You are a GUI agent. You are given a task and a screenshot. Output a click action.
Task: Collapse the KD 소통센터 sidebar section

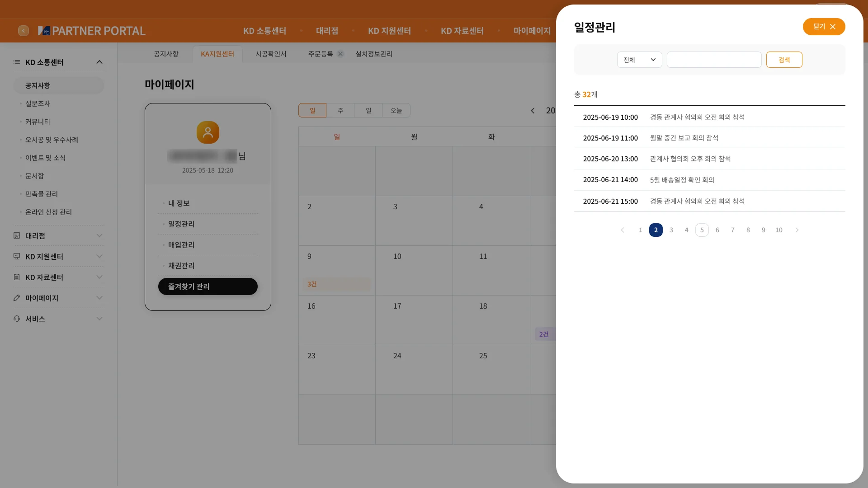coord(99,62)
